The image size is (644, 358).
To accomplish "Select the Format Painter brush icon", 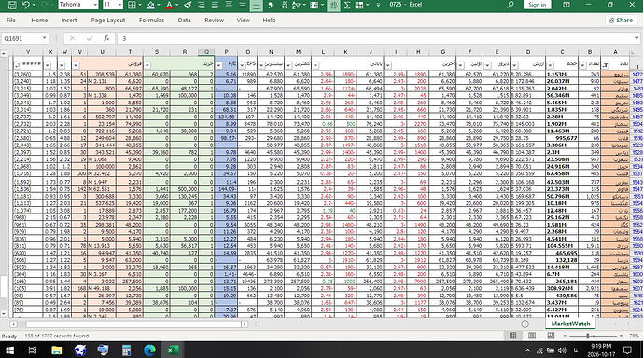I will pos(188,5).
